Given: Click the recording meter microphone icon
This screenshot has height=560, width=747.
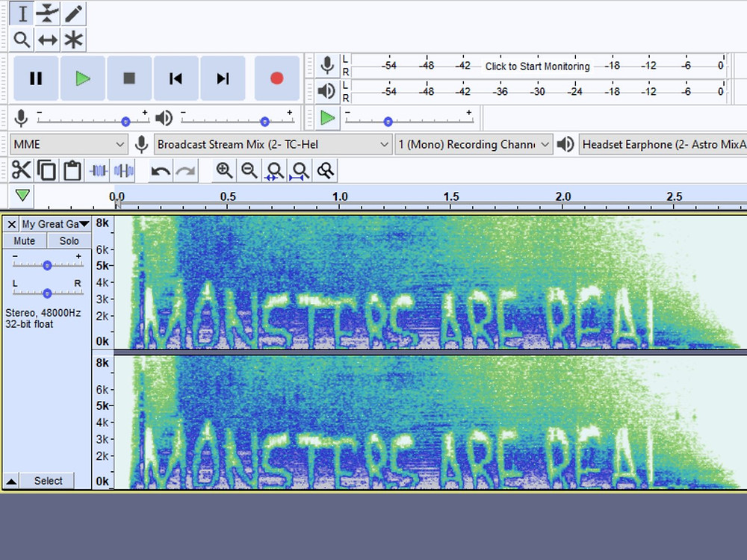Looking at the screenshot, I should (327, 66).
